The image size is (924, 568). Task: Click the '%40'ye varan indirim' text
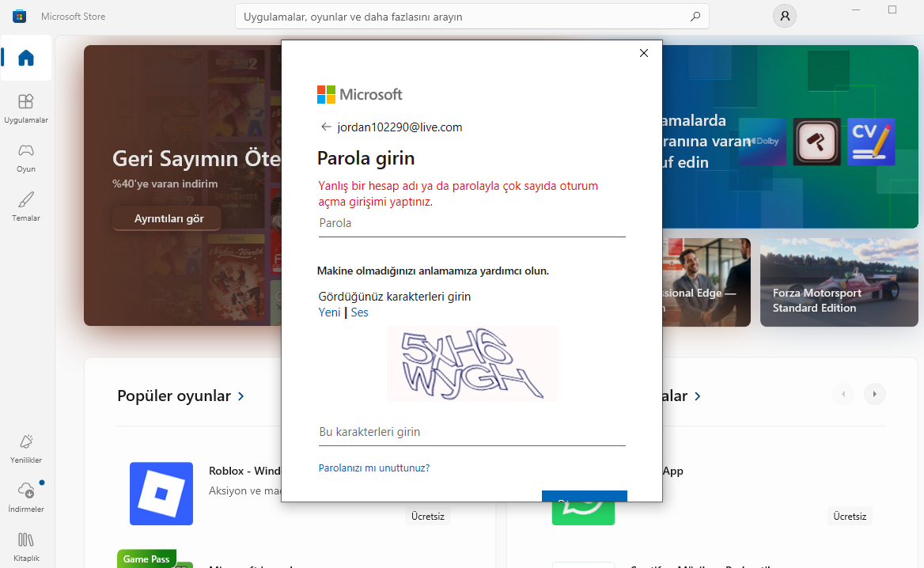pyautogui.click(x=165, y=184)
